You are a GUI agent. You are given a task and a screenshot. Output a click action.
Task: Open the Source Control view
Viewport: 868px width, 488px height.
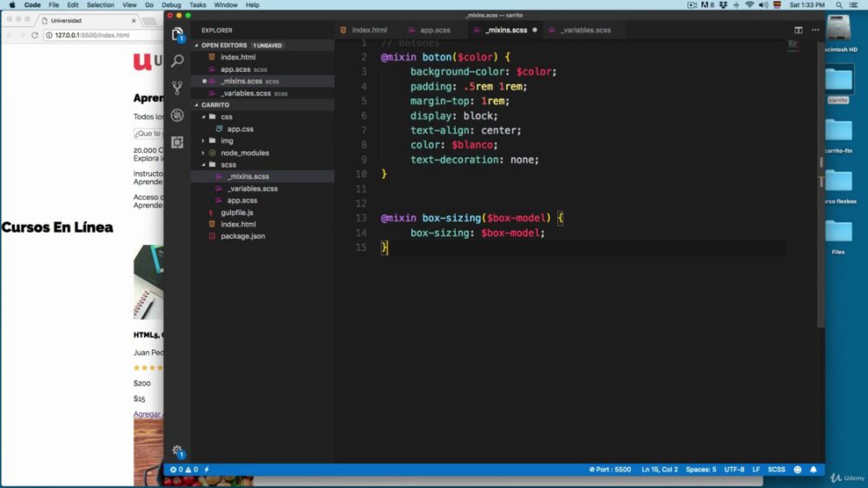(177, 88)
